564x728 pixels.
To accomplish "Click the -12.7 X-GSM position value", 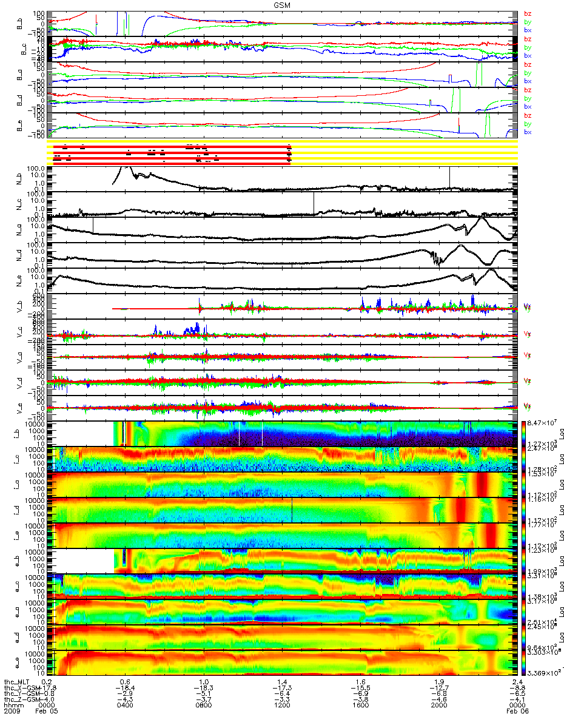I will (x=439, y=689).
